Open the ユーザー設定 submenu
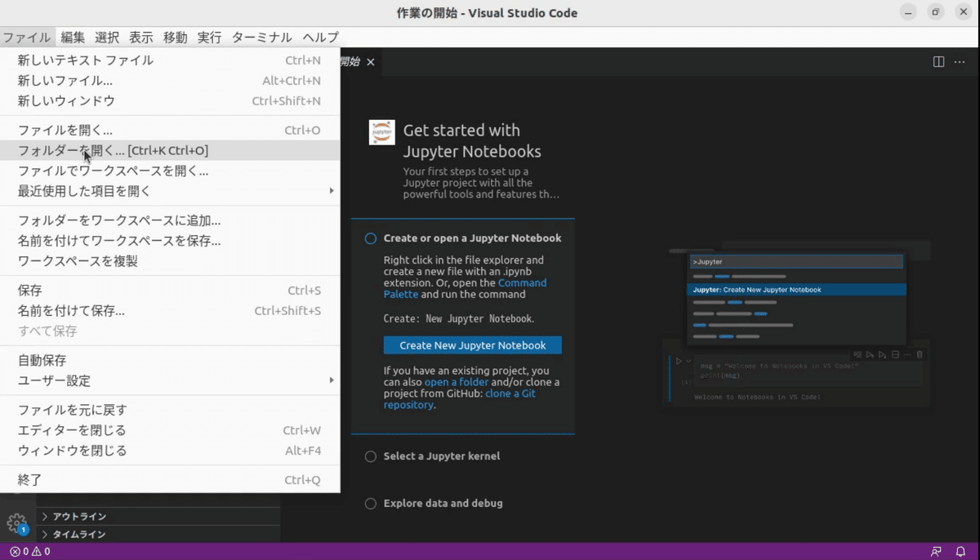 pyautogui.click(x=170, y=380)
